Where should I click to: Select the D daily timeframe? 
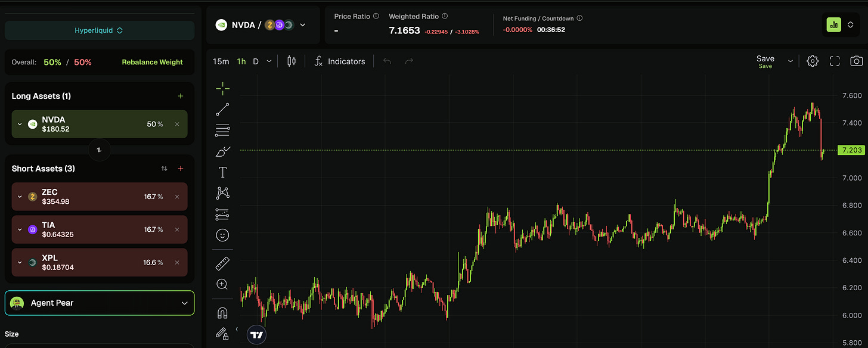256,61
